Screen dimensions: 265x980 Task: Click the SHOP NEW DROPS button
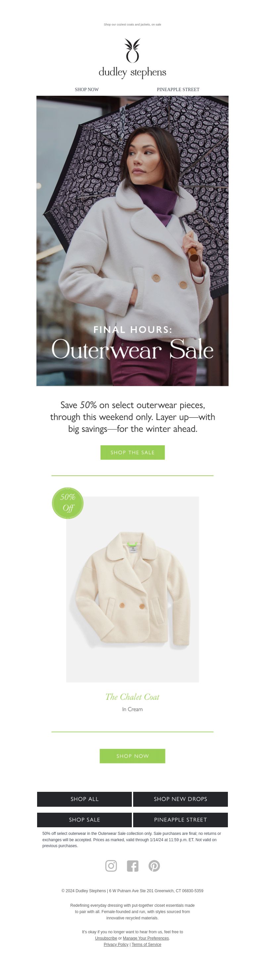click(x=180, y=799)
